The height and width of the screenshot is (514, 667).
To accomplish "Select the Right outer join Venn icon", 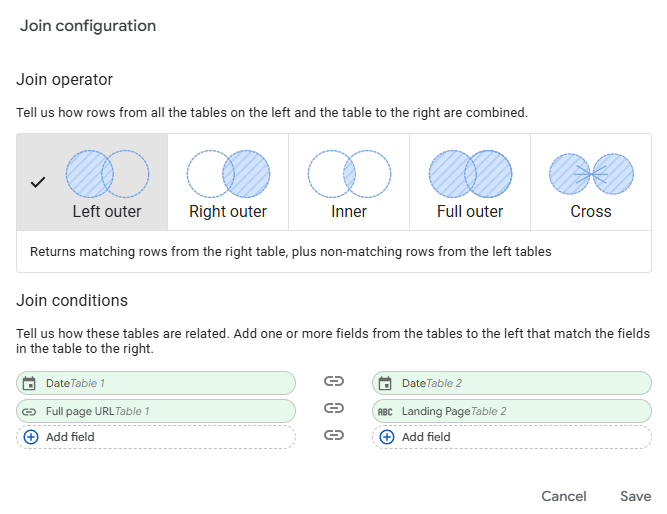I will pos(228,174).
